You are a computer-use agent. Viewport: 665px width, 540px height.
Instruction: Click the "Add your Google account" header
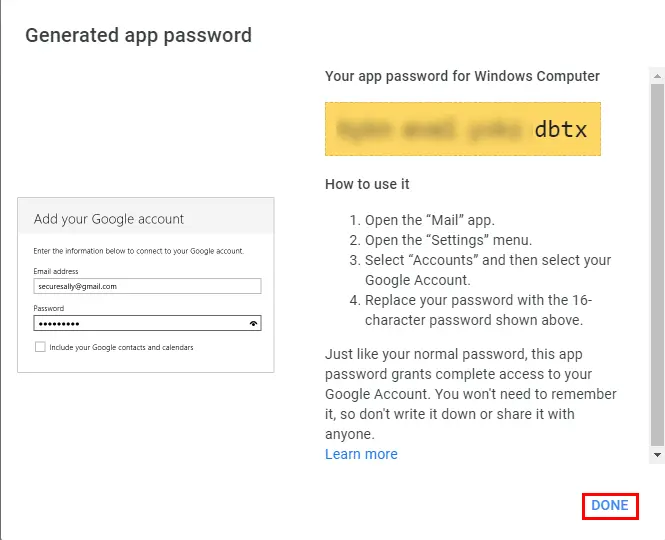click(109, 219)
